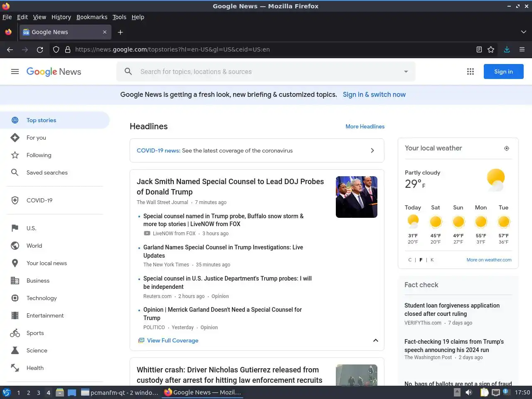This screenshot has height=399, width=532.
Task: Click View Full Coverage link
Action: click(x=172, y=340)
